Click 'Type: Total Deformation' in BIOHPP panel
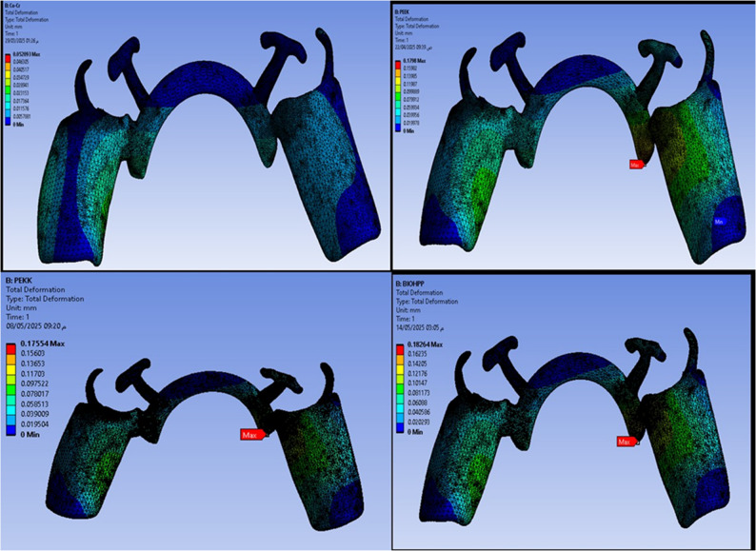This screenshot has height=551, width=756. coord(427,302)
